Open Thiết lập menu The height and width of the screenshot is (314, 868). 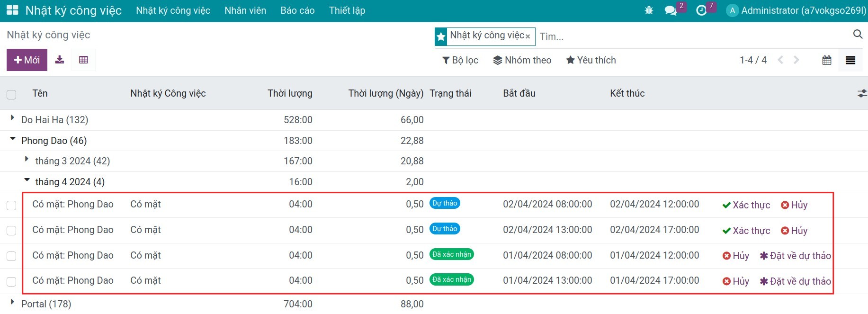tap(347, 10)
